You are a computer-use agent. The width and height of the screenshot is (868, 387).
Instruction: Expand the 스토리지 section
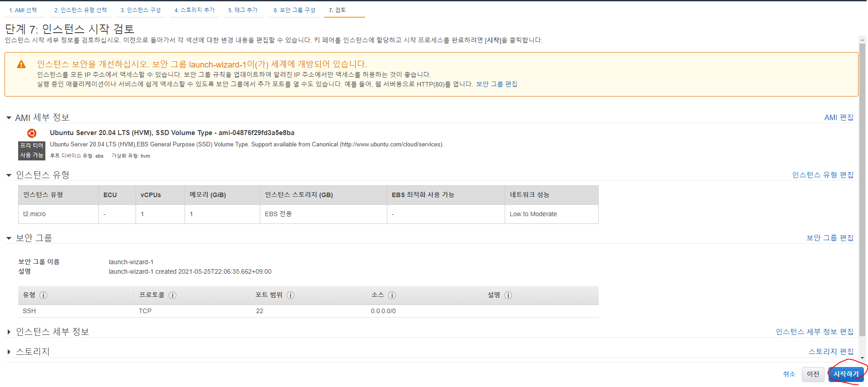(9, 352)
